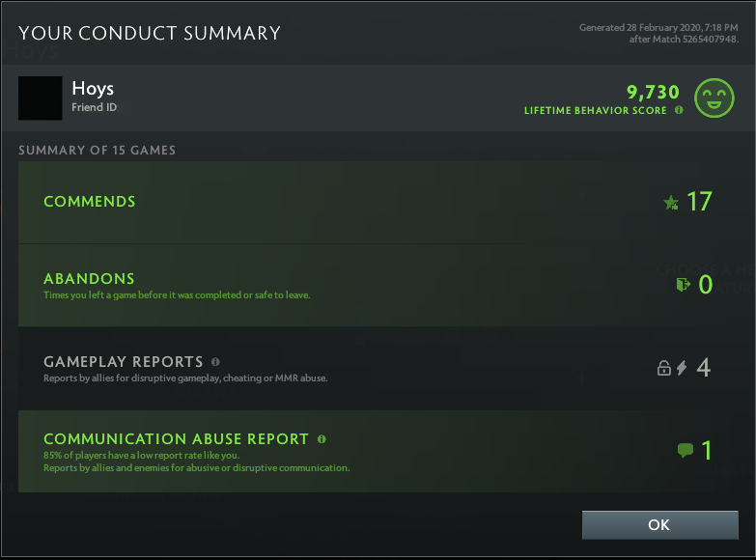Click the star icon in Commends row
The image size is (756, 560).
(x=671, y=203)
